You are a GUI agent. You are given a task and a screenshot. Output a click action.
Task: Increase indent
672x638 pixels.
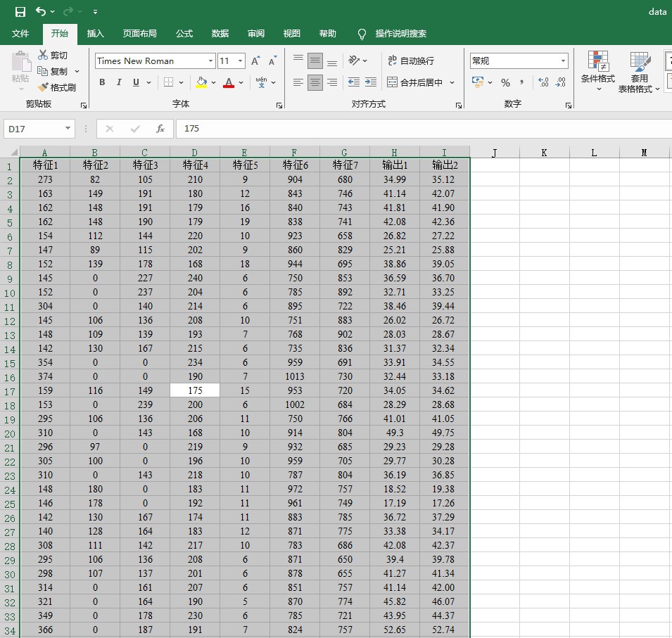(x=371, y=82)
